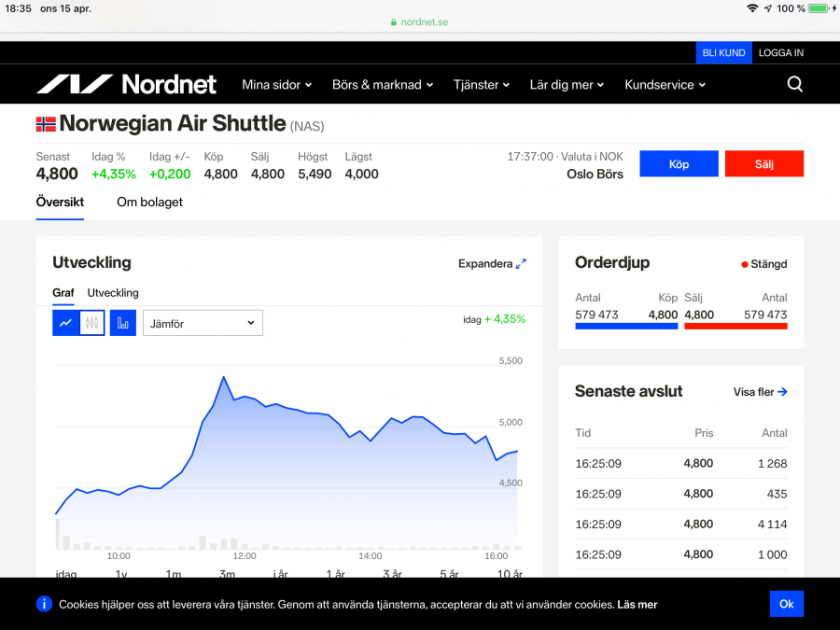This screenshot has height=630, width=840.
Task: Accept cookies with the Ok button
Action: coord(787,604)
